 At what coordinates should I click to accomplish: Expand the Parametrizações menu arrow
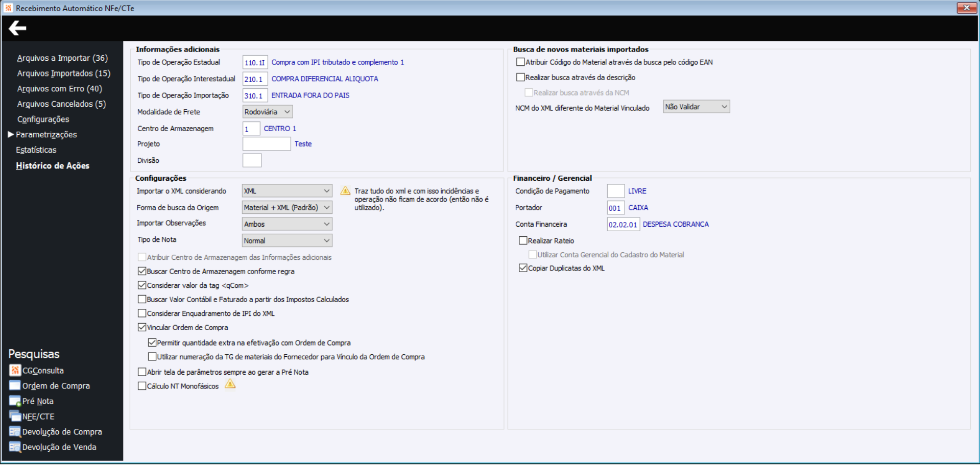[x=11, y=134]
